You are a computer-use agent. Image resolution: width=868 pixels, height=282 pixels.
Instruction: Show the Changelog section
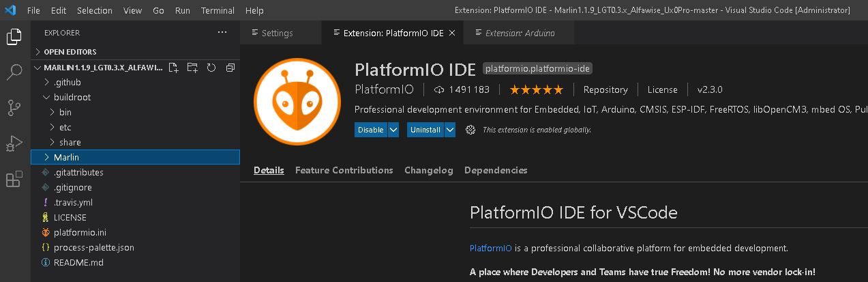pyautogui.click(x=429, y=170)
